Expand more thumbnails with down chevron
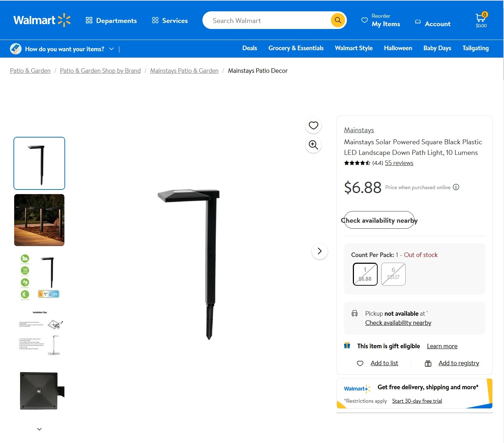The width and height of the screenshot is (504, 443). pos(39,429)
